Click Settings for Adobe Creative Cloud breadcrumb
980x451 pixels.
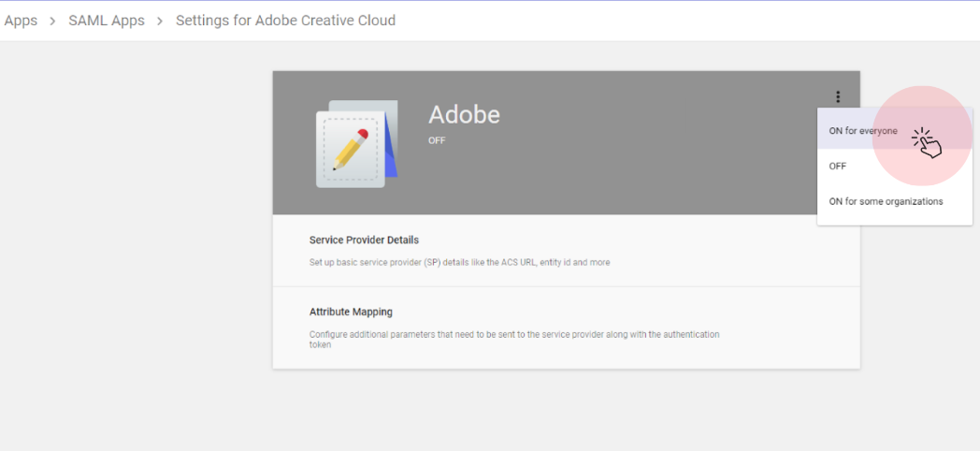(285, 21)
